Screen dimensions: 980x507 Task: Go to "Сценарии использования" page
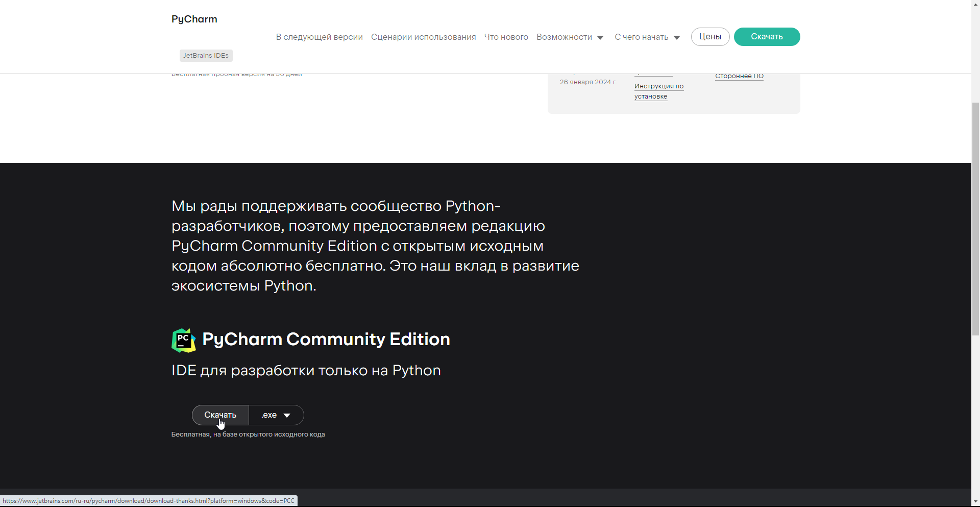tap(423, 37)
